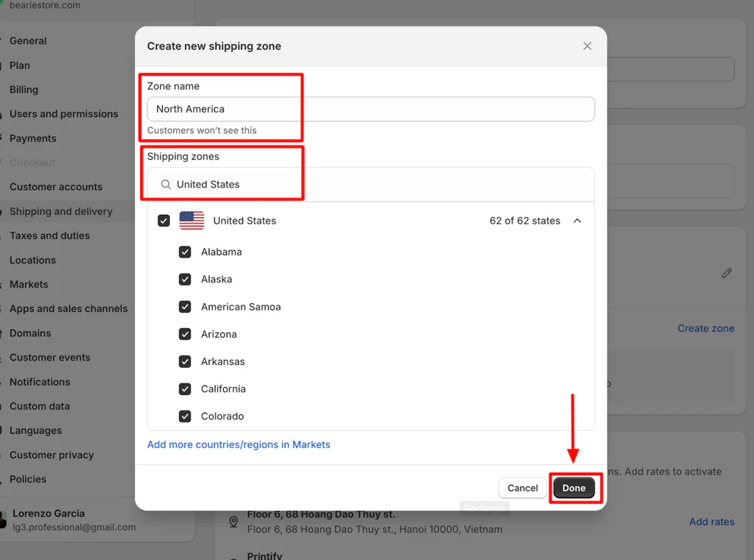
Task: Click the California state label
Action: coord(223,389)
